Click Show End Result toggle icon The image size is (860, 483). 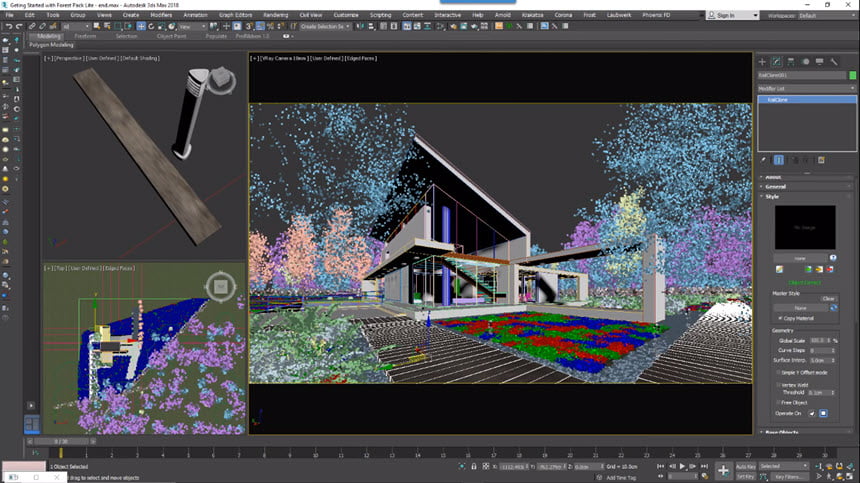[x=779, y=160]
